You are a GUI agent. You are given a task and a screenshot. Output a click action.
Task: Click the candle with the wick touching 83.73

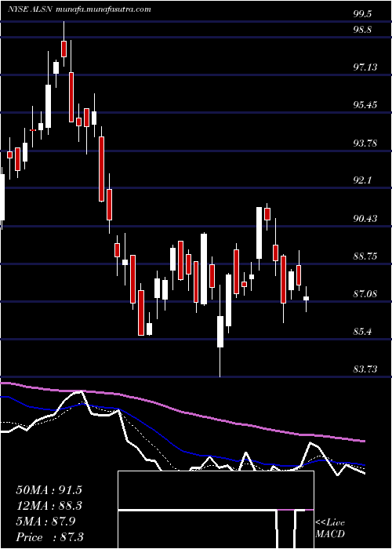point(220,331)
